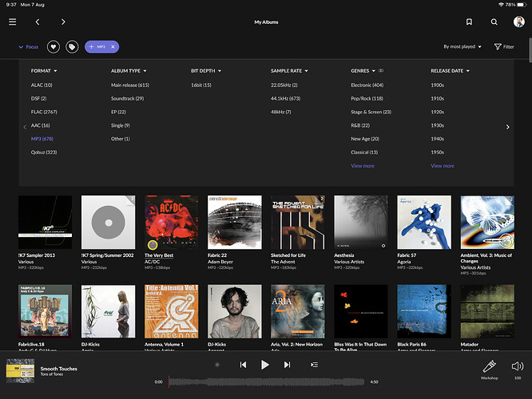The image size is (532, 399).
Task: Open the play queue icon
Action: pyautogui.click(x=314, y=365)
